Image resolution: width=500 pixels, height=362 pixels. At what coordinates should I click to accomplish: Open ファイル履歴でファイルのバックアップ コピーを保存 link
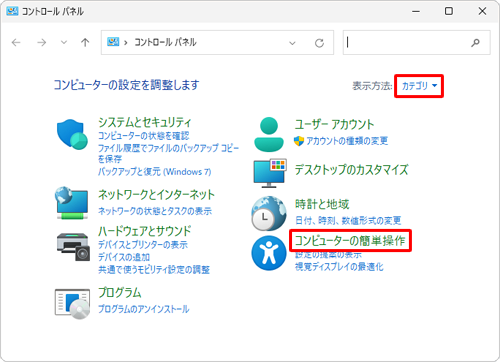168,153
